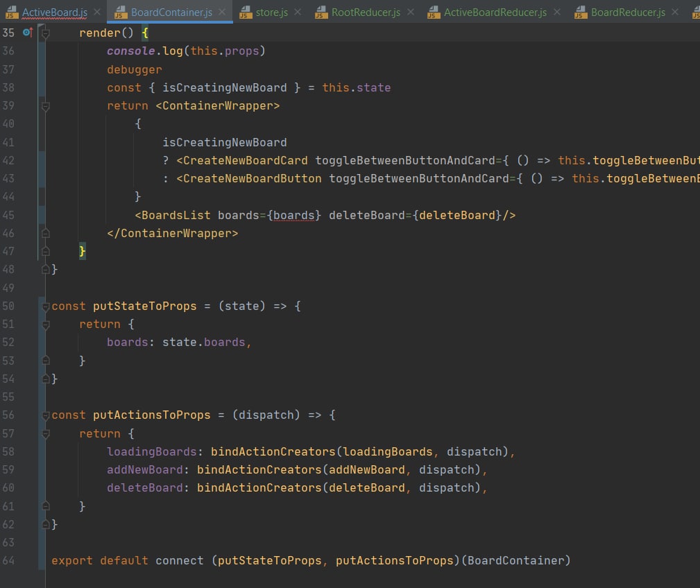
Task: Close the ActiveBoardReducer.js tab
Action: click(x=557, y=12)
